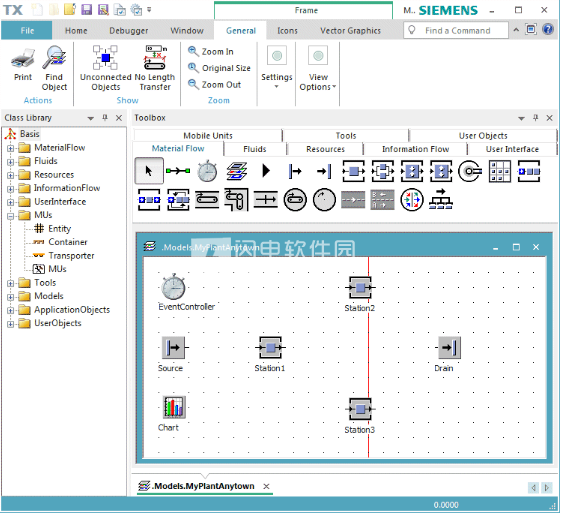Expand the Resources folder
Image resolution: width=561 pixels, height=515 pixels.
10,175
